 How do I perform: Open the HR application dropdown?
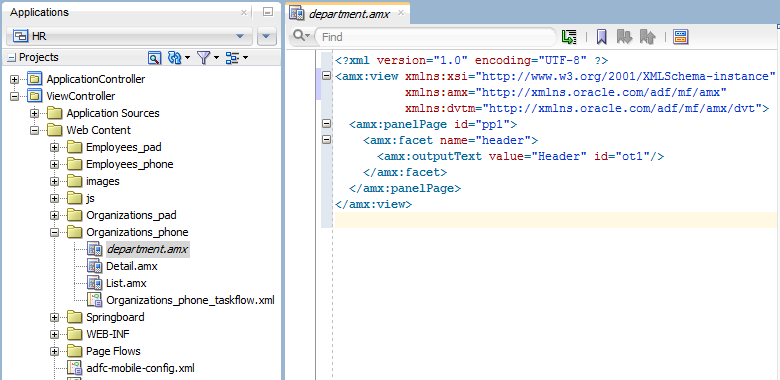tap(129, 36)
